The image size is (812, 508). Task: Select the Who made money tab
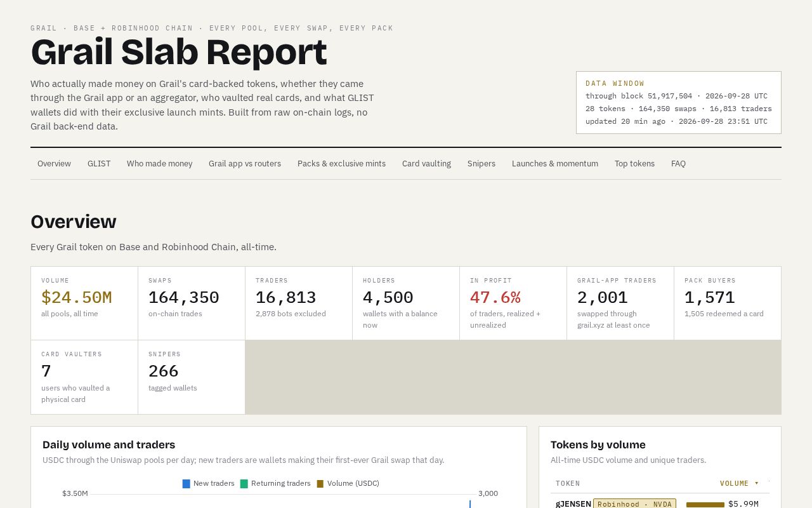click(159, 164)
